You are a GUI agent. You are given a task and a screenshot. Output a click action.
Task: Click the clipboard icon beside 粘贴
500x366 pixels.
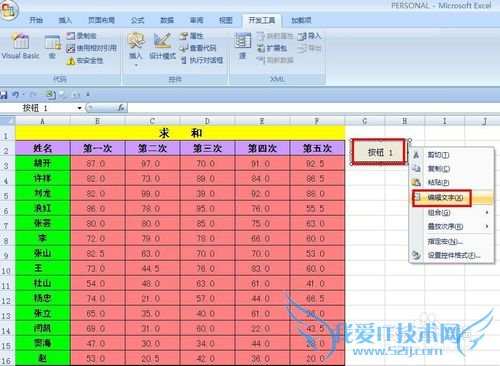coord(416,182)
